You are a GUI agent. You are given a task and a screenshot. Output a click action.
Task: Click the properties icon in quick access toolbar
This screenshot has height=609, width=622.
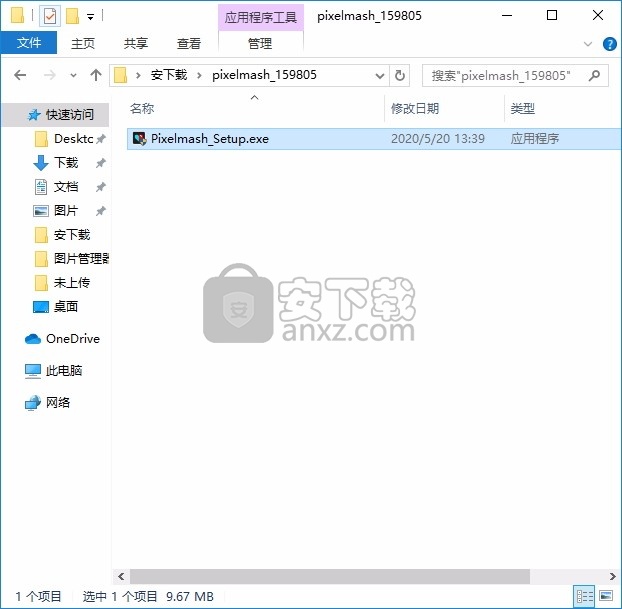(x=50, y=17)
